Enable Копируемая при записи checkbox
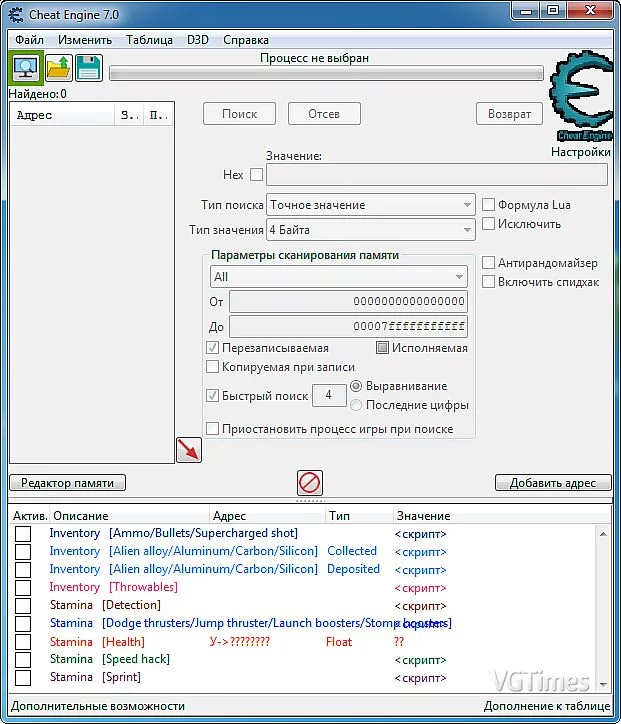Image resolution: width=621 pixels, height=724 pixels. tap(212, 367)
